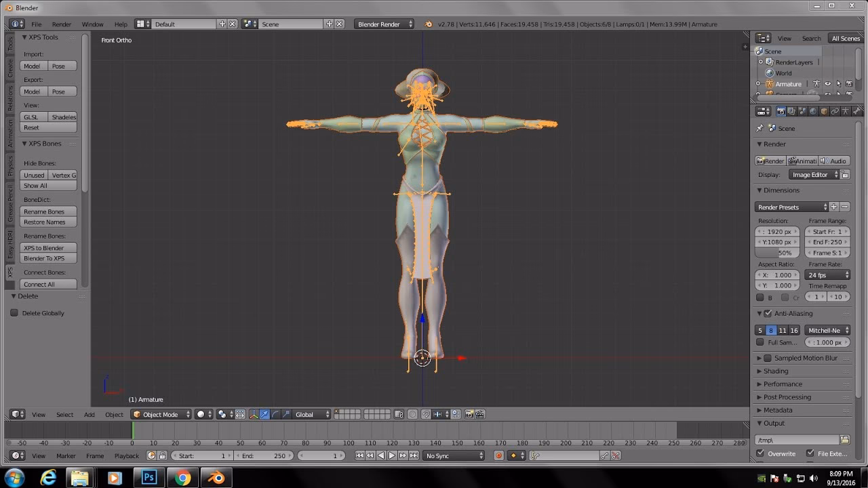The image size is (868, 488).
Task: Open the Render menu in top bar
Action: 61,24
